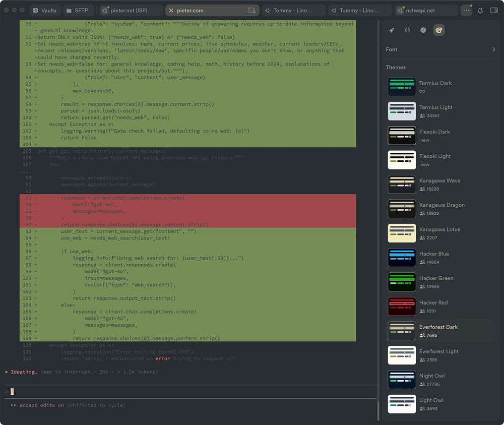Toggle the right sidebar panel icon
The width and height of the screenshot is (504, 425).
(x=494, y=11)
